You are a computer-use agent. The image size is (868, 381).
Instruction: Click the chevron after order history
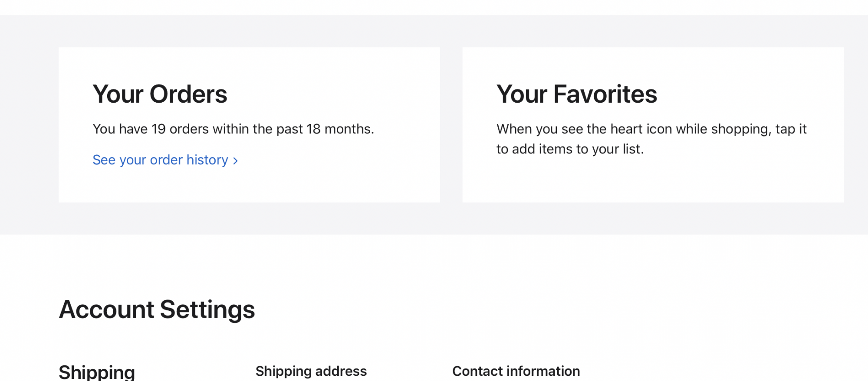[236, 161]
